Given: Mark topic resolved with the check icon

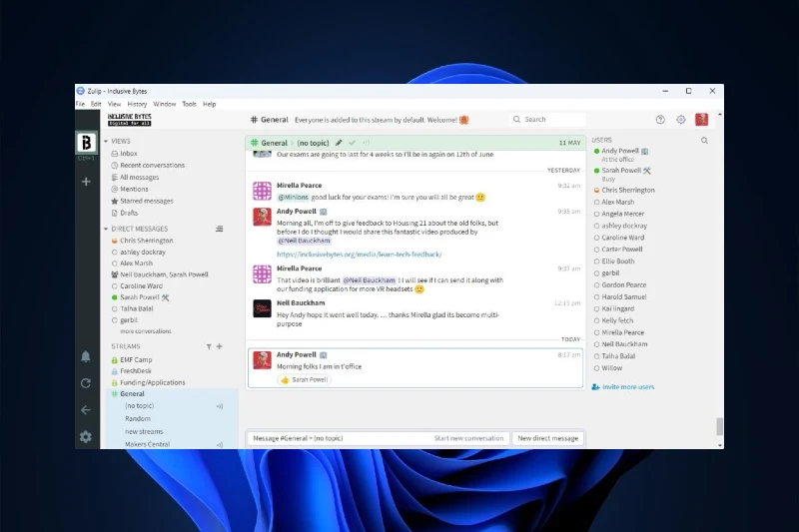Looking at the screenshot, I should tap(353, 143).
